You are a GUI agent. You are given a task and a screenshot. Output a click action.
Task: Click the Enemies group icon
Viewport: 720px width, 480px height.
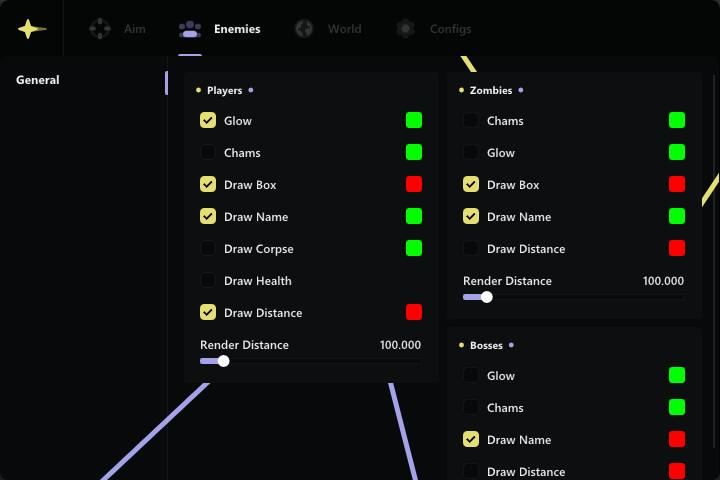pyautogui.click(x=189, y=29)
